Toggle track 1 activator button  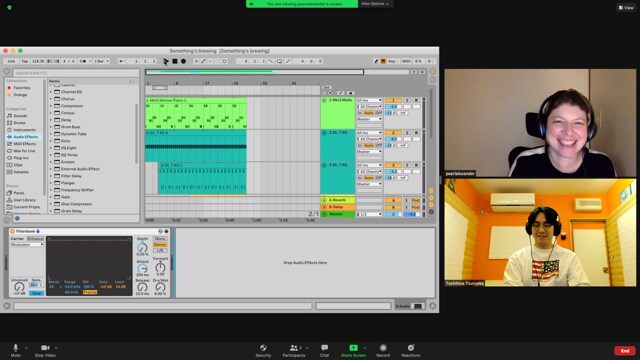pyautogui.click(x=393, y=100)
